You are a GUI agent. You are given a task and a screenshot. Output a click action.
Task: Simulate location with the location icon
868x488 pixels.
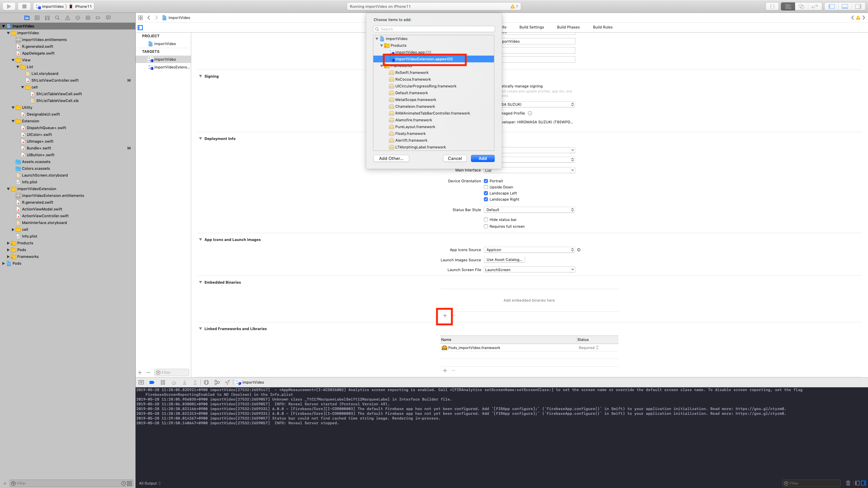[227, 382]
